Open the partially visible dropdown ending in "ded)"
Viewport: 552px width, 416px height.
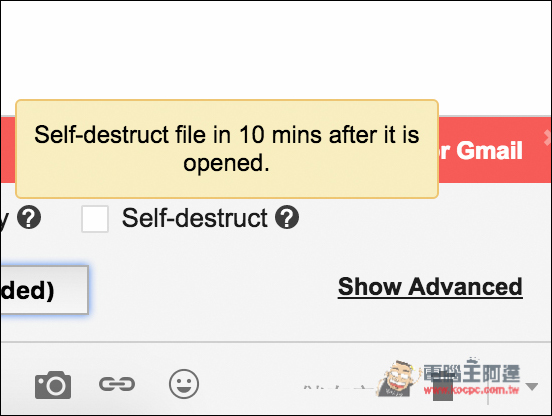coord(44,290)
